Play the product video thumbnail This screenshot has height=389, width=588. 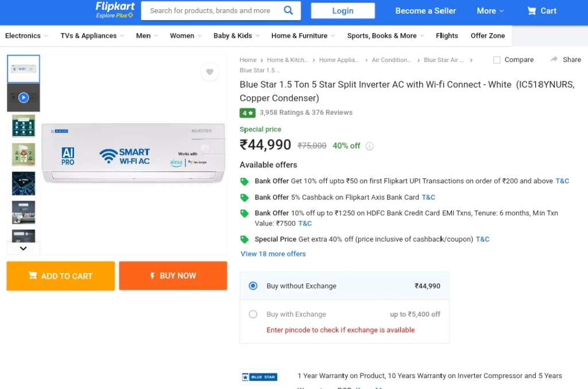[23, 98]
